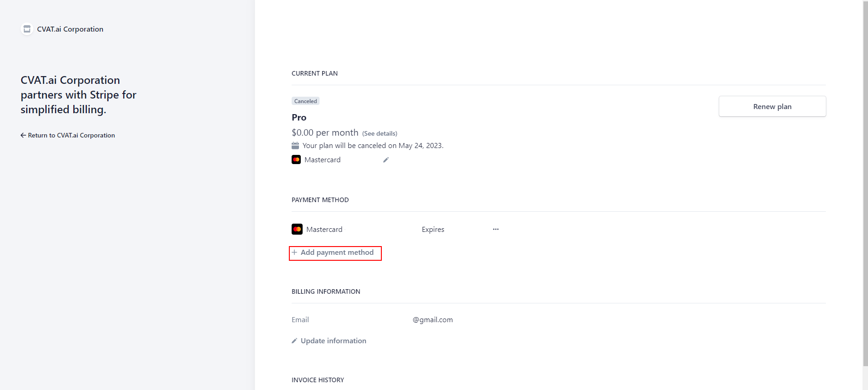868x390 pixels.
Task: Open the Update information link
Action: (x=333, y=341)
